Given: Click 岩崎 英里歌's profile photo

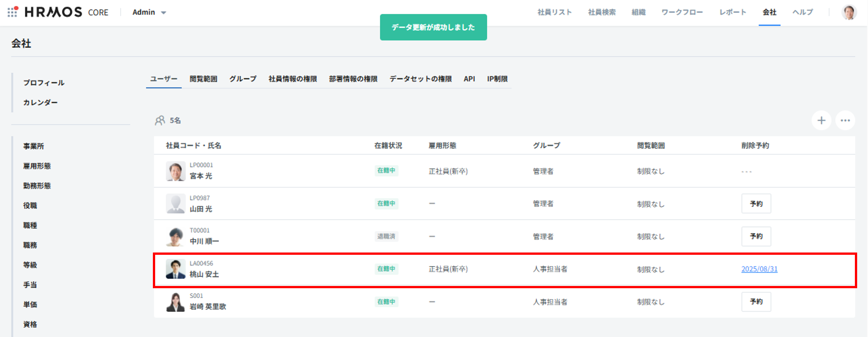Looking at the screenshot, I should (x=175, y=302).
